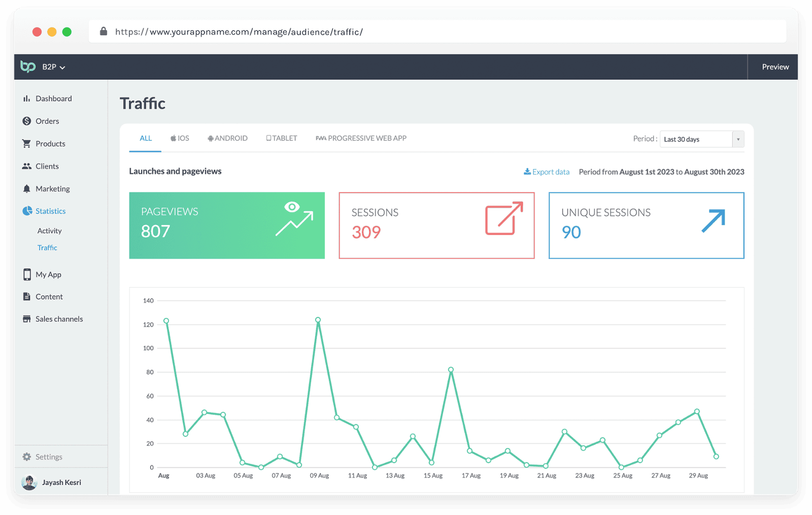812x515 pixels.
Task: Toggle the Unique Sessions card
Action: click(646, 226)
